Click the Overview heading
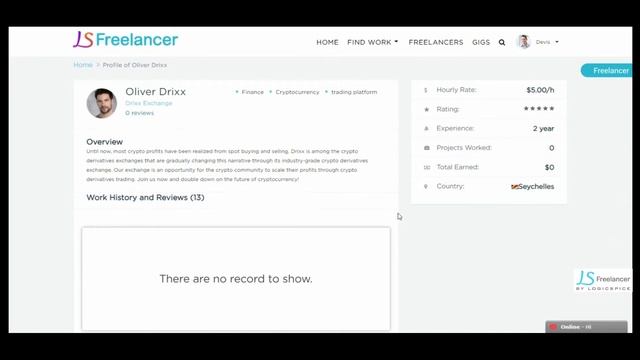Image resolution: width=640 pixels, height=360 pixels. [x=104, y=142]
